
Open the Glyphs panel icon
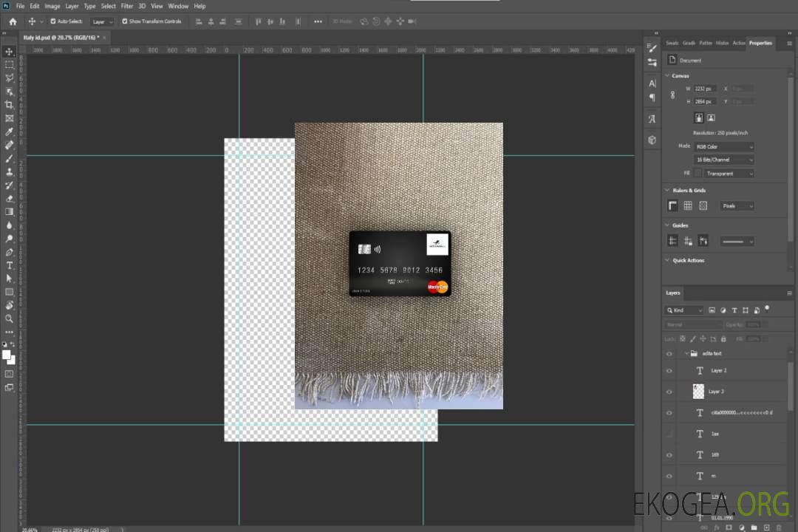pyautogui.click(x=652, y=119)
